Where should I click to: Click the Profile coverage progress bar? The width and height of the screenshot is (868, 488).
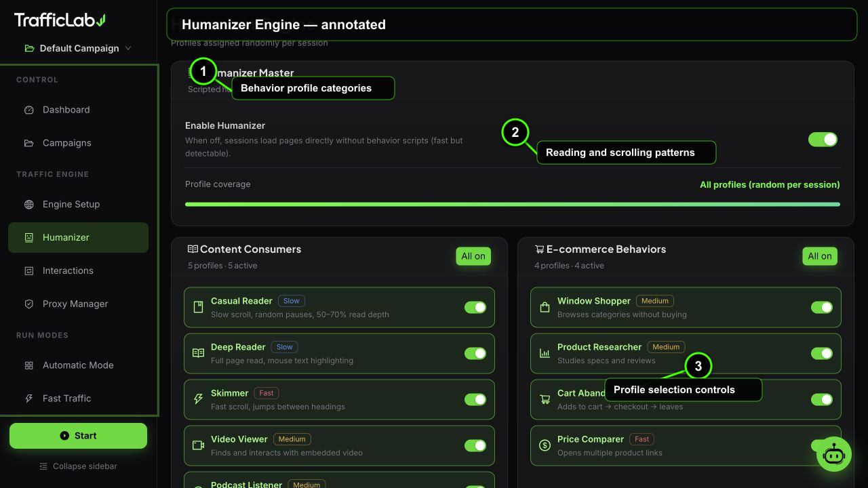[513, 204]
